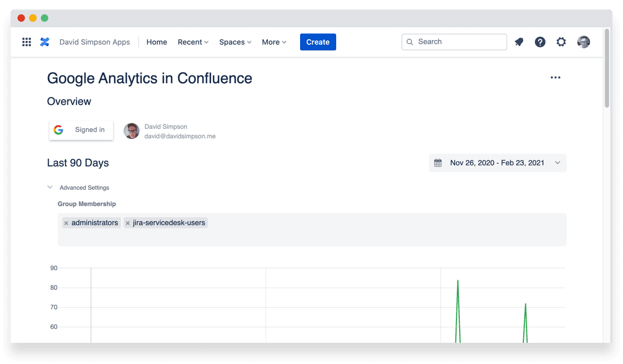Click the Google G logo icon
The image size is (623, 364).
pos(58,130)
